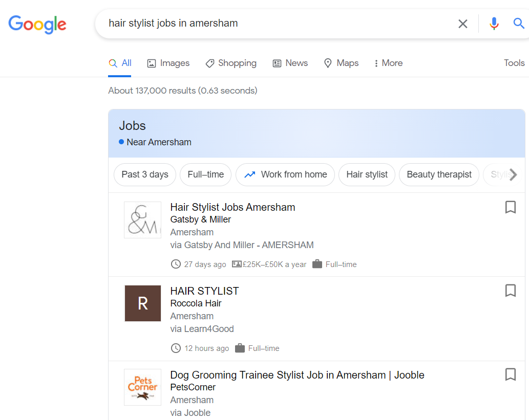The image size is (529, 420).
Task: Open Hair Stylist Jobs Amersham listing
Action: click(x=232, y=207)
